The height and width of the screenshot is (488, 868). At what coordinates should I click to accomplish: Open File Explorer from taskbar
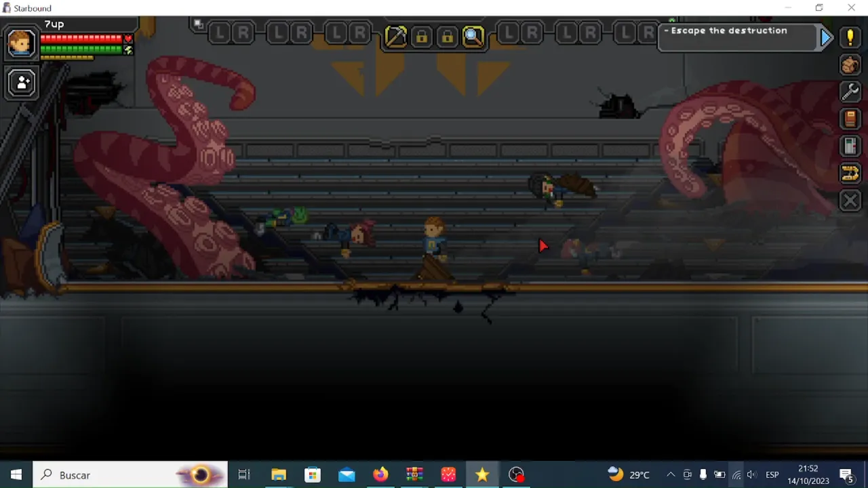pos(279,474)
